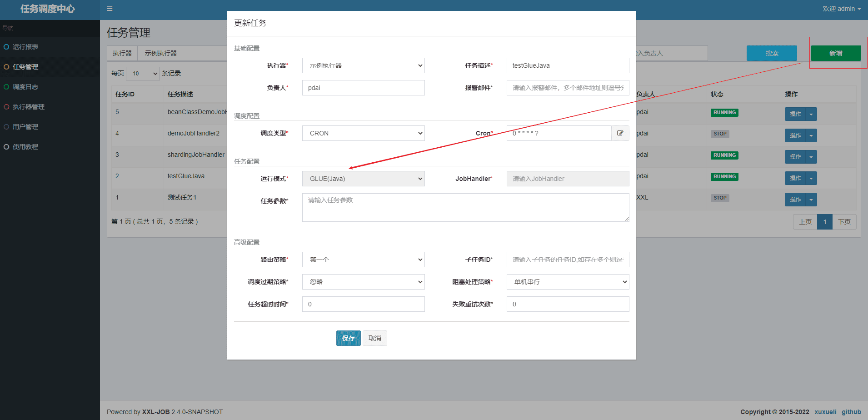The width and height of the screenshot is (868, 420).
Task: Expand the 执行器 dropdown in dialog
Action: pos(363,65)
